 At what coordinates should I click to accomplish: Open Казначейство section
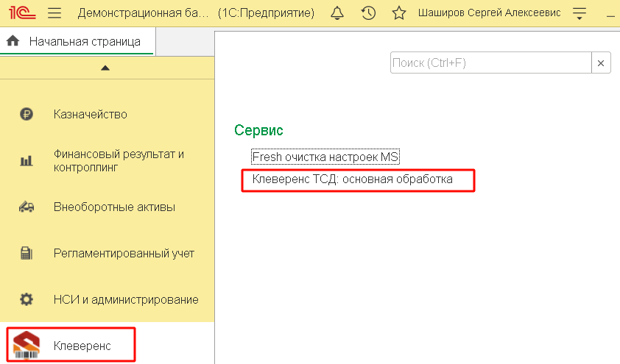point(90,115)
